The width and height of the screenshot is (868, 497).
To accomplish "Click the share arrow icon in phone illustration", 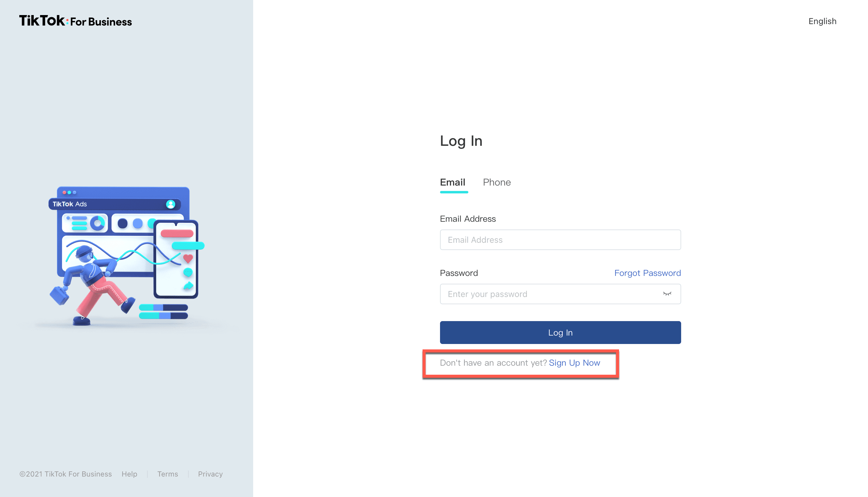I will [x=188, y=286].
